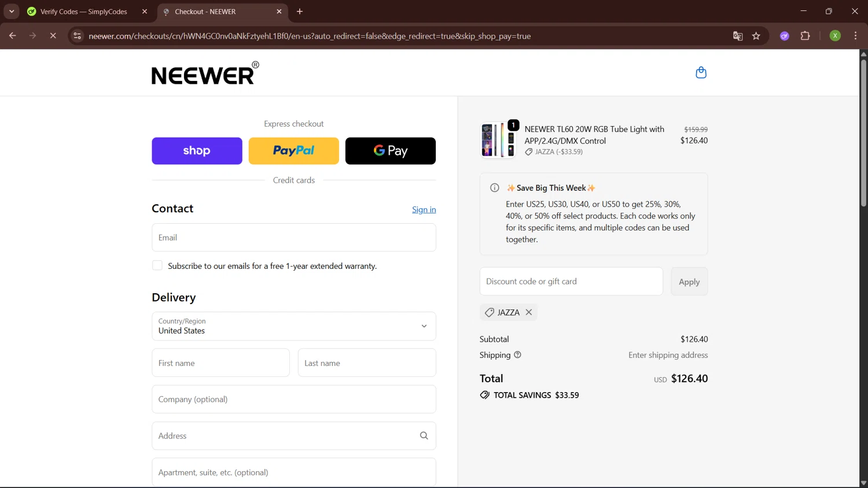Click the JAZZA discount tag icon
This screenshot has width=868, height=488.
click(490, 312)
